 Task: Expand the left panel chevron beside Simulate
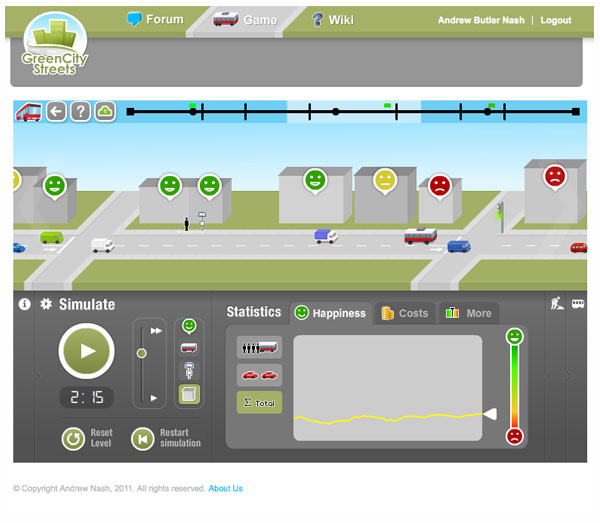point(37,376)
